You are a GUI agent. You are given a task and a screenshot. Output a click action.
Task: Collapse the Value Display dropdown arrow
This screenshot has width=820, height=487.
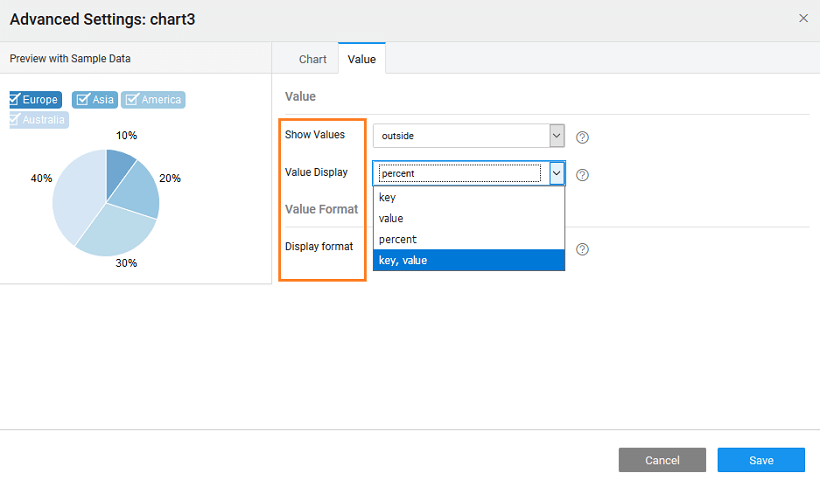[557, 173]
